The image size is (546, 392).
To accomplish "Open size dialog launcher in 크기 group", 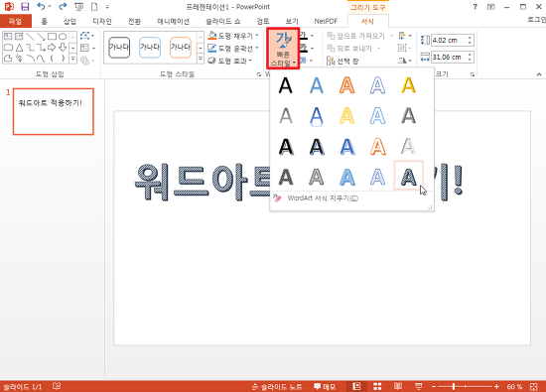I will point(472,74).
